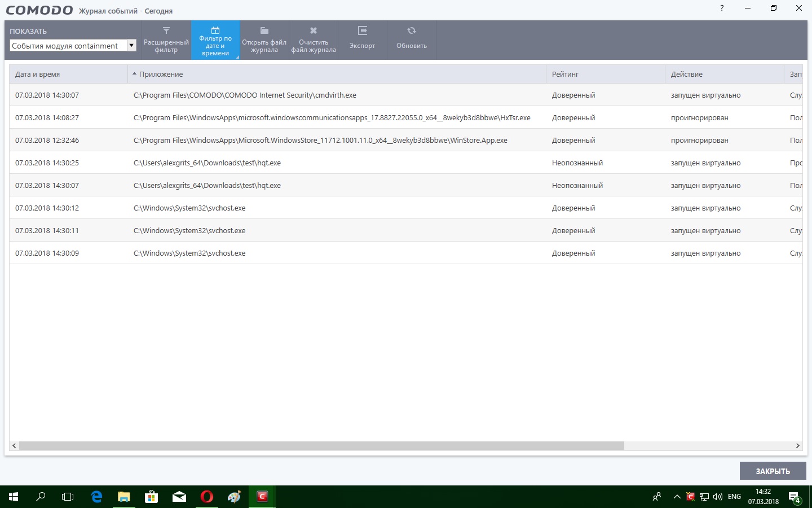The image size is (812, 508).
Task: Open the Action Center notifications icon
Action: pos(795,497)
